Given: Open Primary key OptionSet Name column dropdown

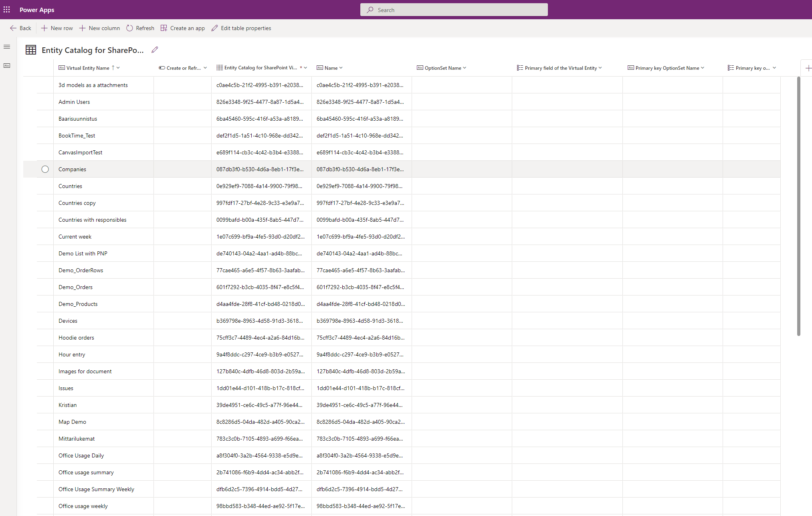Looking at the screenshot, I should [703, 68].
